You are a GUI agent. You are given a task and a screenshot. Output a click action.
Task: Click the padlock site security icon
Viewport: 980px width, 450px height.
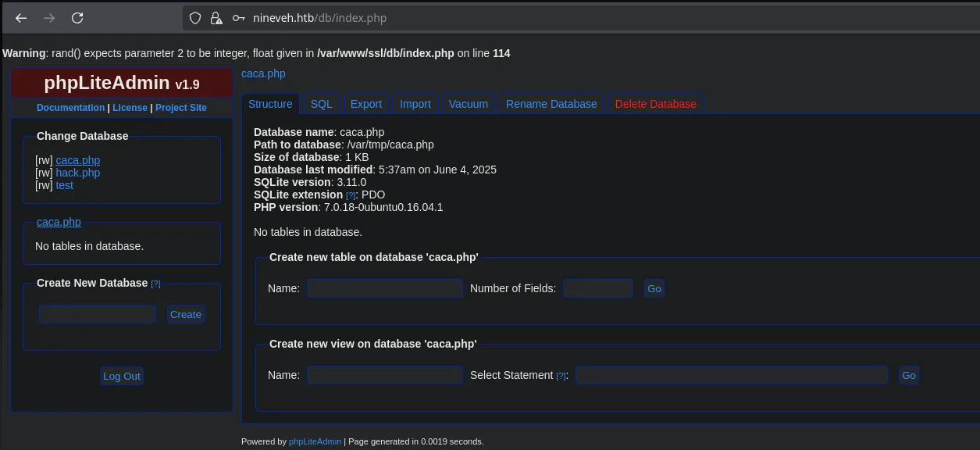pyautogui.click(x=216, y=18)
